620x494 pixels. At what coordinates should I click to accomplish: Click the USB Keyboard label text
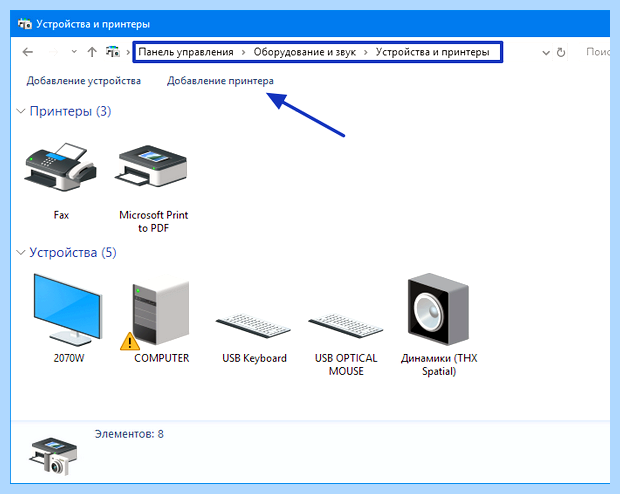point(254,358)
